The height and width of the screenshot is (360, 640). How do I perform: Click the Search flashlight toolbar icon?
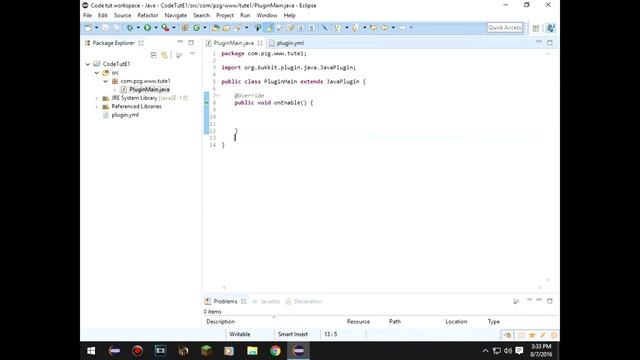point(237,28)
